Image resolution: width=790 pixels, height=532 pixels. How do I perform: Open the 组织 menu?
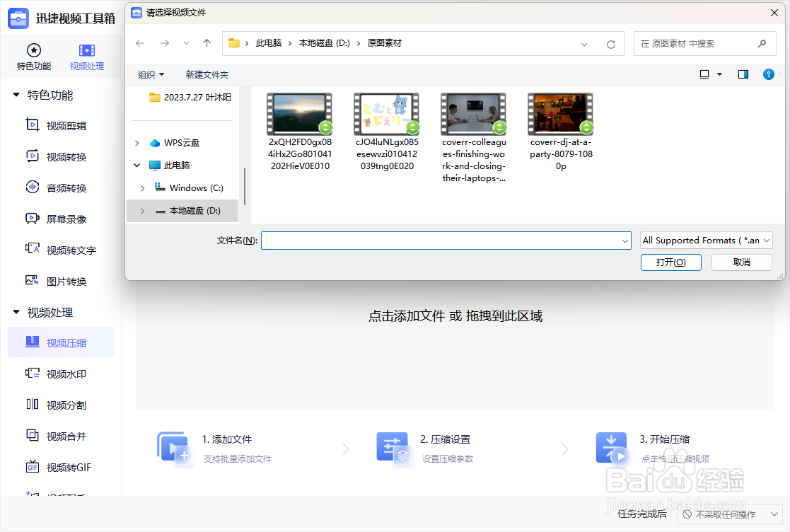point(149,74)
